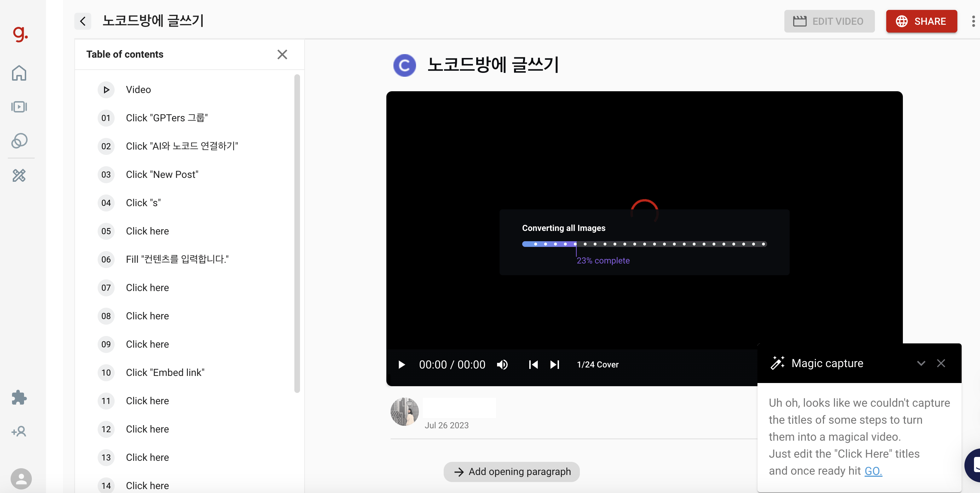
Task: Play the guide video
Action: point(401,364)
